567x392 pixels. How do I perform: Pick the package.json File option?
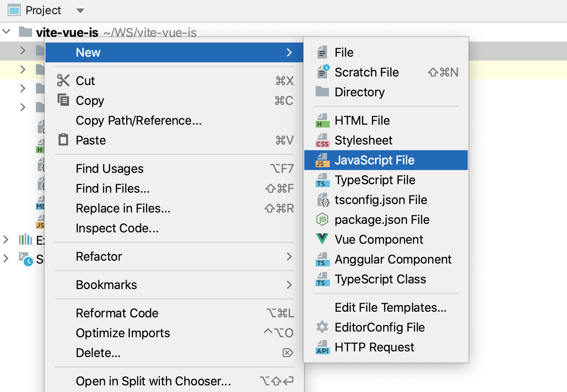click(x=382, y=220)
